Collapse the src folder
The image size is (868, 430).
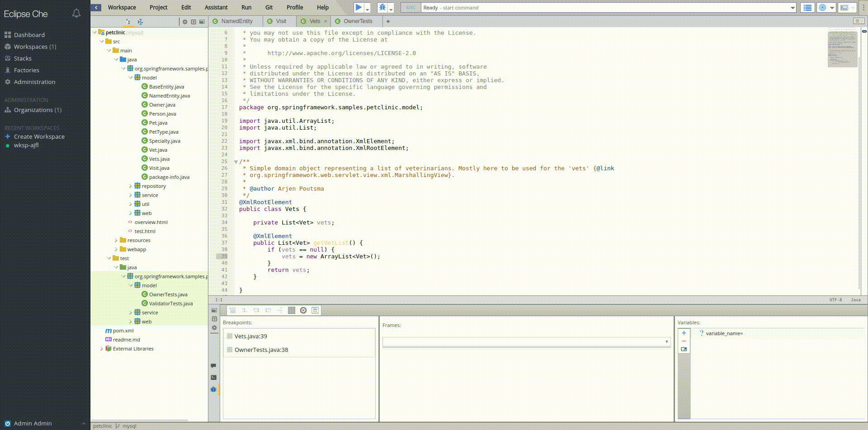[x=101, y=42]
